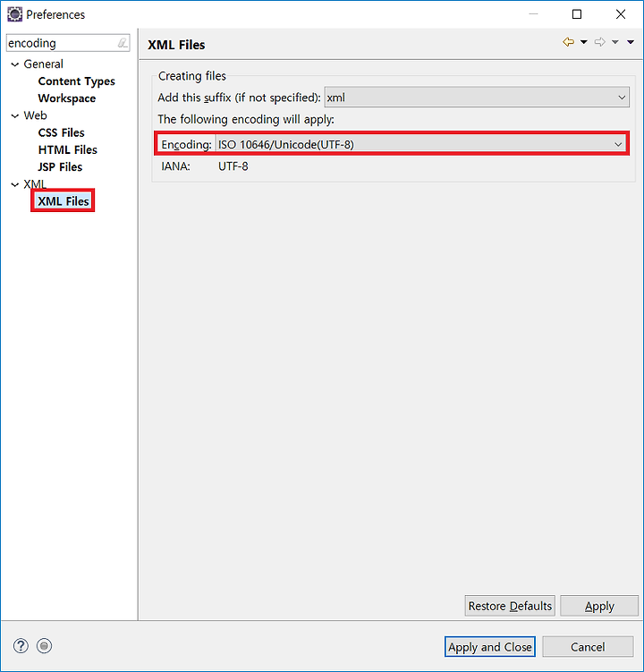
Task: Open the preferences view menu triangle
Action: coord(631,42)
